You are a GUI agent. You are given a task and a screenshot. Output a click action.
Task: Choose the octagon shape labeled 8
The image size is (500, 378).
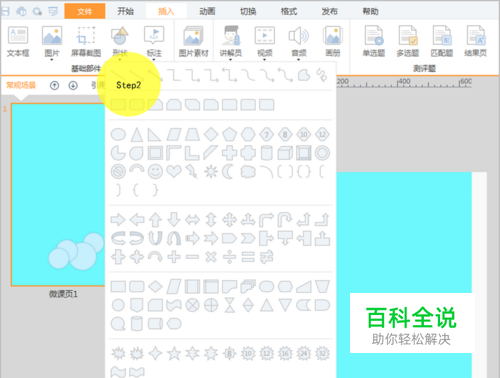pos(285,134)
